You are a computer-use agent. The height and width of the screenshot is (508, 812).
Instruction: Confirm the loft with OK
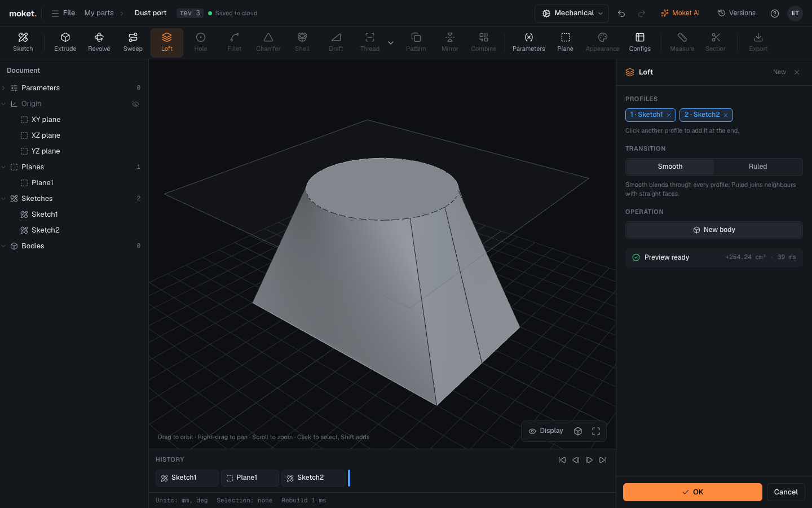pyautogui.click(x=692, y=492)
